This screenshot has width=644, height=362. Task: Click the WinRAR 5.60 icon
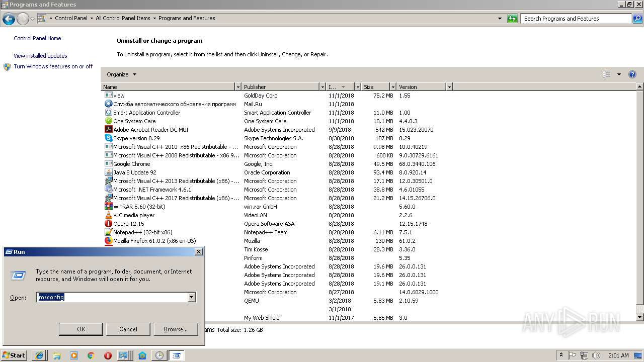108,207
